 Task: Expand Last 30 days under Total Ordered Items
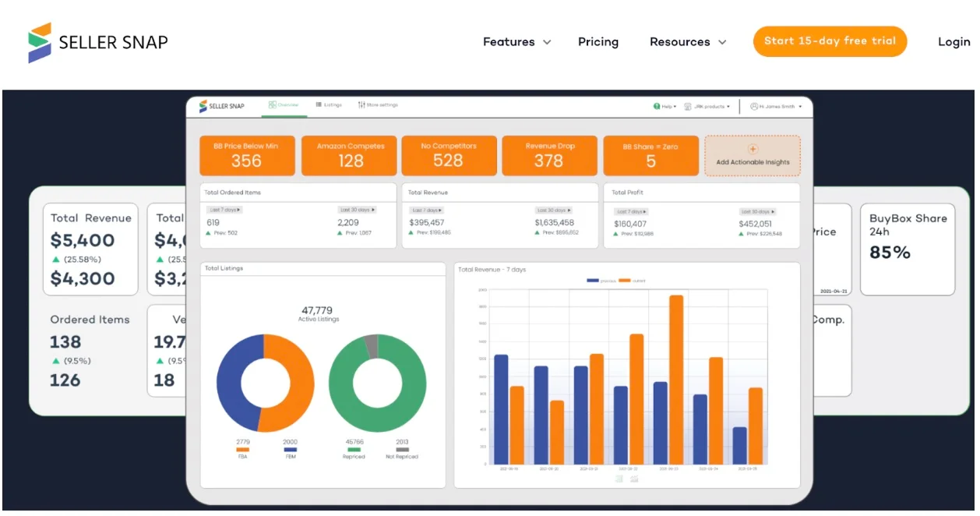point(357,210)
